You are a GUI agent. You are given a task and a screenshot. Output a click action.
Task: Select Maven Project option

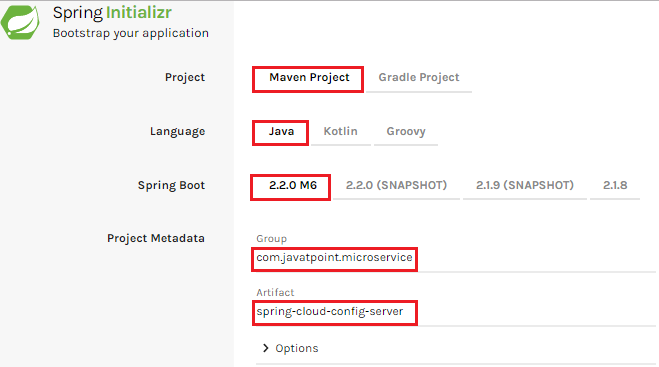click(x=309, y=78)
